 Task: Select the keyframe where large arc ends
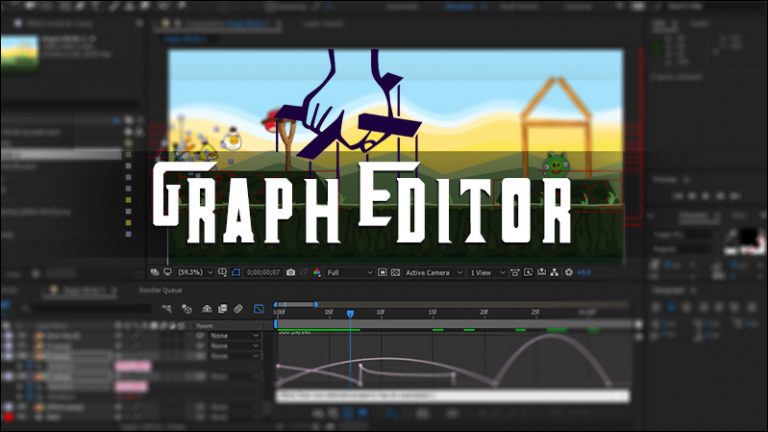pyautogui.click(x=609, y=384)
